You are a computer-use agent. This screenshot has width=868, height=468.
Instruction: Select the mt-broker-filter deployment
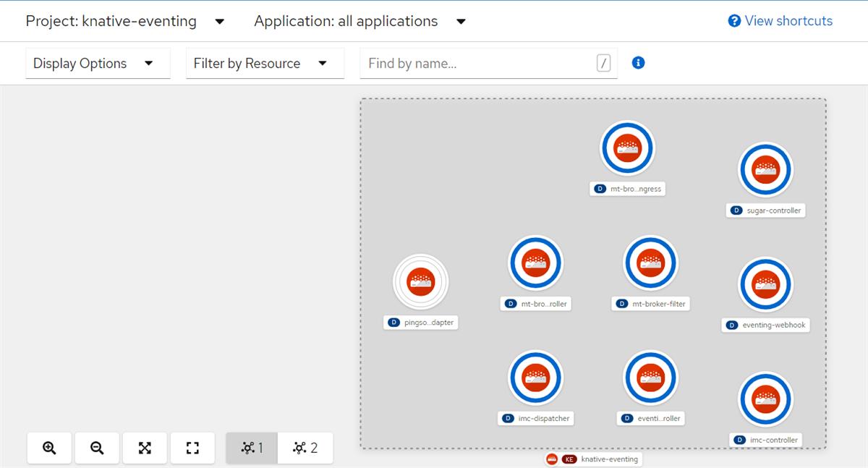click(650, 263)
